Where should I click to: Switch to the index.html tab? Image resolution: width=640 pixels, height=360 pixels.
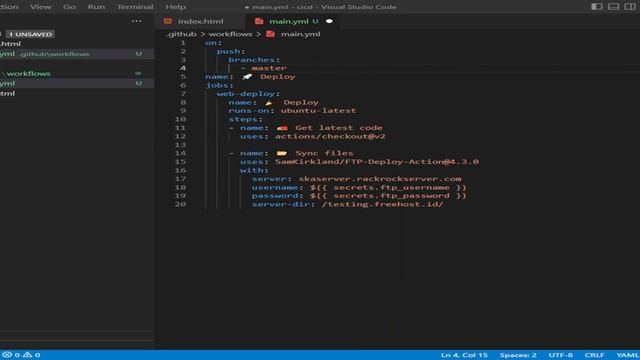200,21
